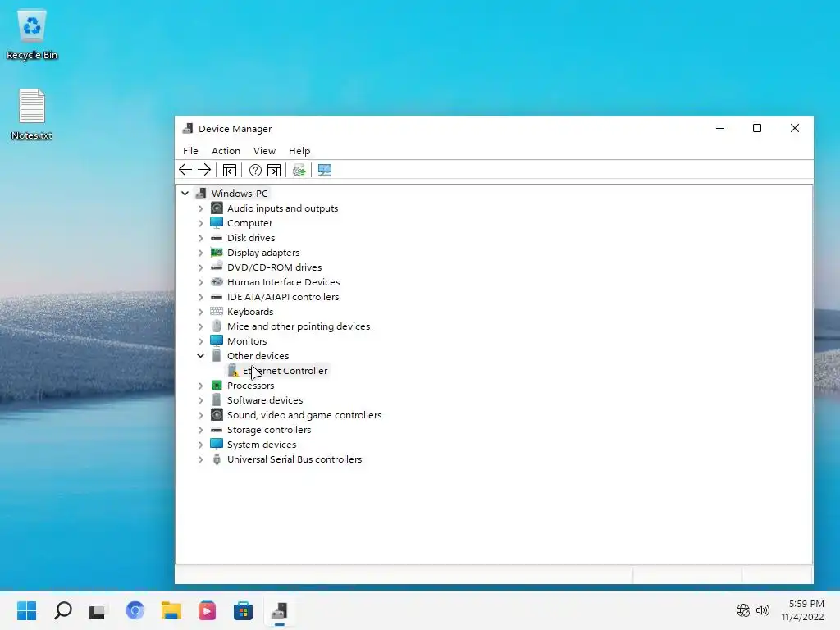Click the Update device driver toolbar icon
The height and width of the screenshot is (630, 840).
(x=299, y=171)
